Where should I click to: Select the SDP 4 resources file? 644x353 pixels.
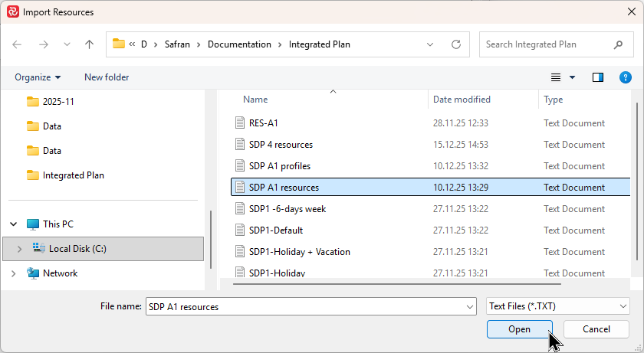(x=281, y=144)
